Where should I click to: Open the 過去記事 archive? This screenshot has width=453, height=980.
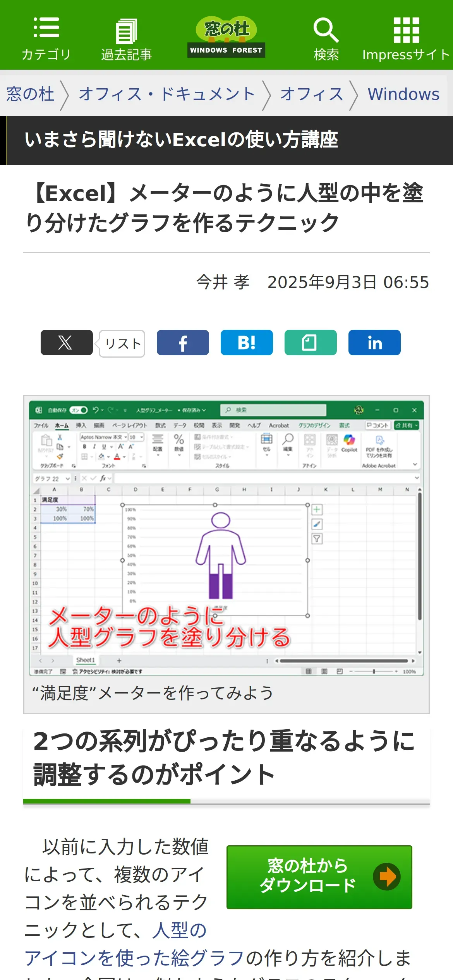(x=127, y=39)
